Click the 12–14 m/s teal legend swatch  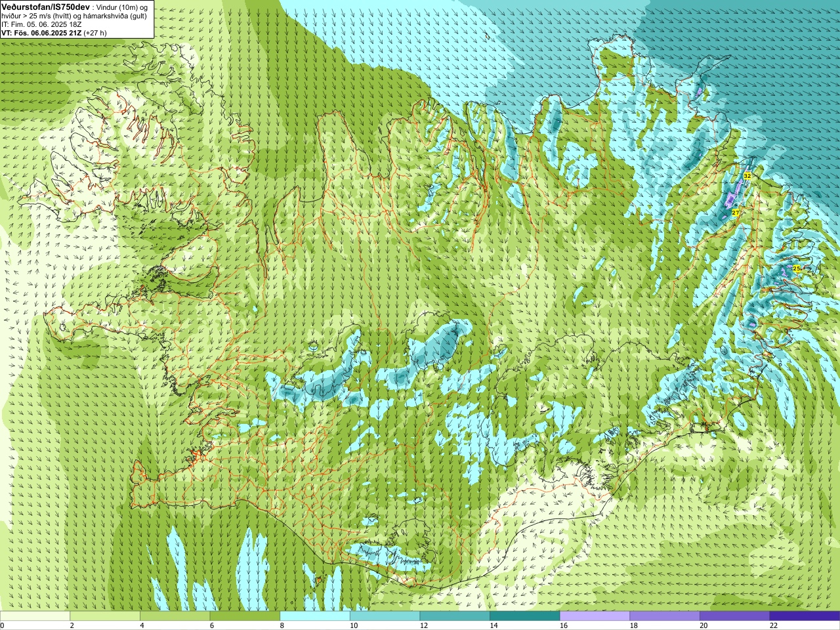(x=455, y=616)
